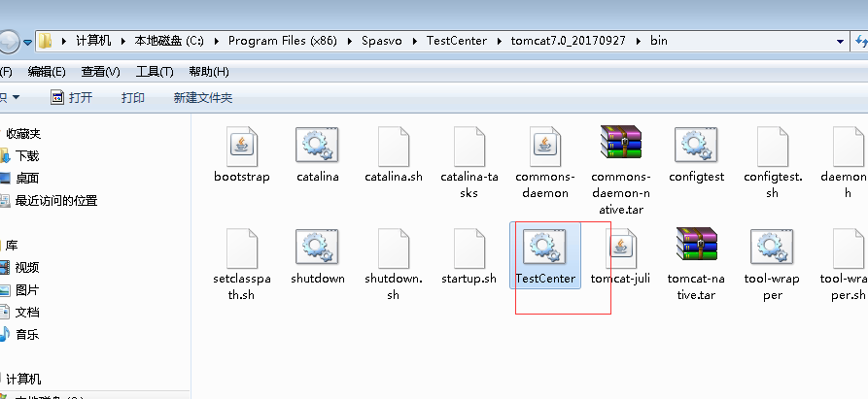Open 收藏夹 in navigation pane
The width and height of the screenshot is (868, 399).
[23, 134]
